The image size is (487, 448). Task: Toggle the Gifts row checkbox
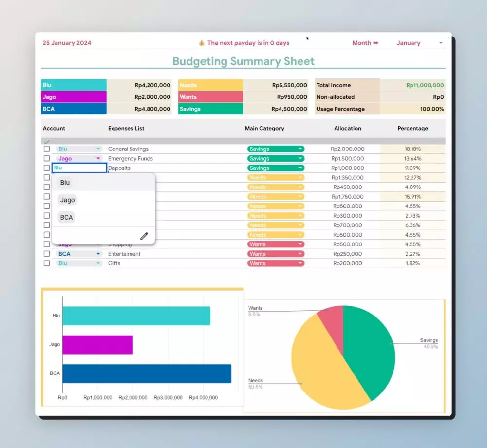click(x=47, y=263)
